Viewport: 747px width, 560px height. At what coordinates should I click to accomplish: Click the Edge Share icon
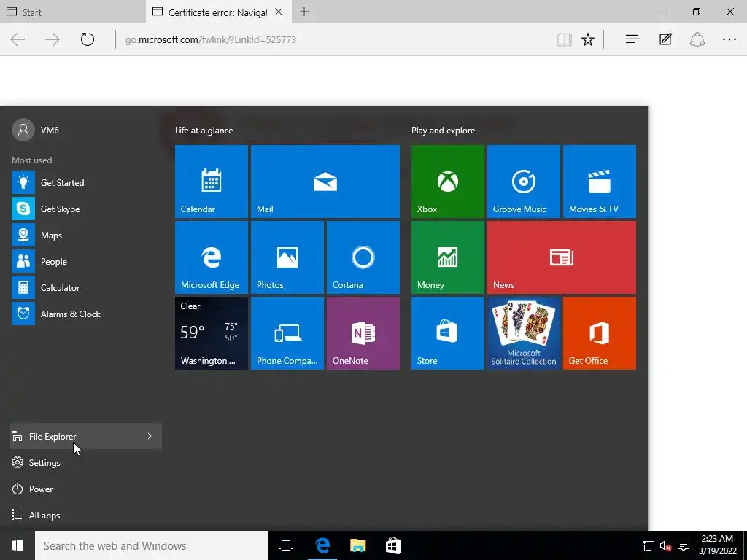(x=697, y=39)
